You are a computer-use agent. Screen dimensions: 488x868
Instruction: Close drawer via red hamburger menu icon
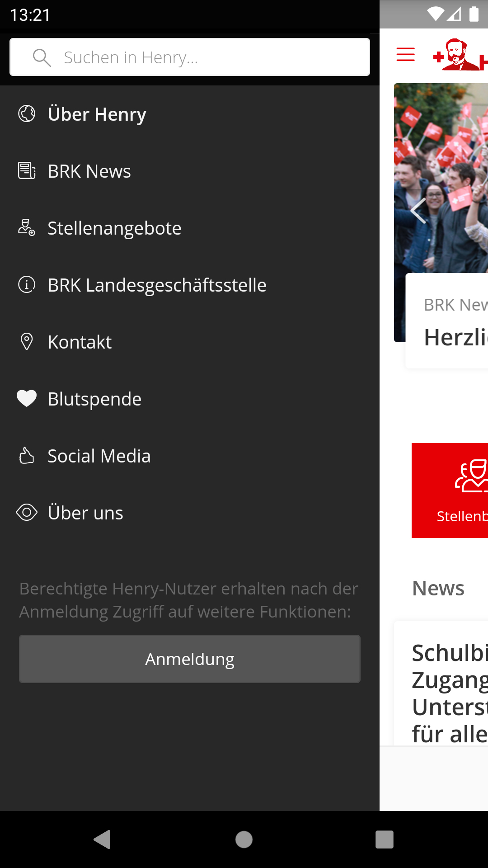pos(405,55)
